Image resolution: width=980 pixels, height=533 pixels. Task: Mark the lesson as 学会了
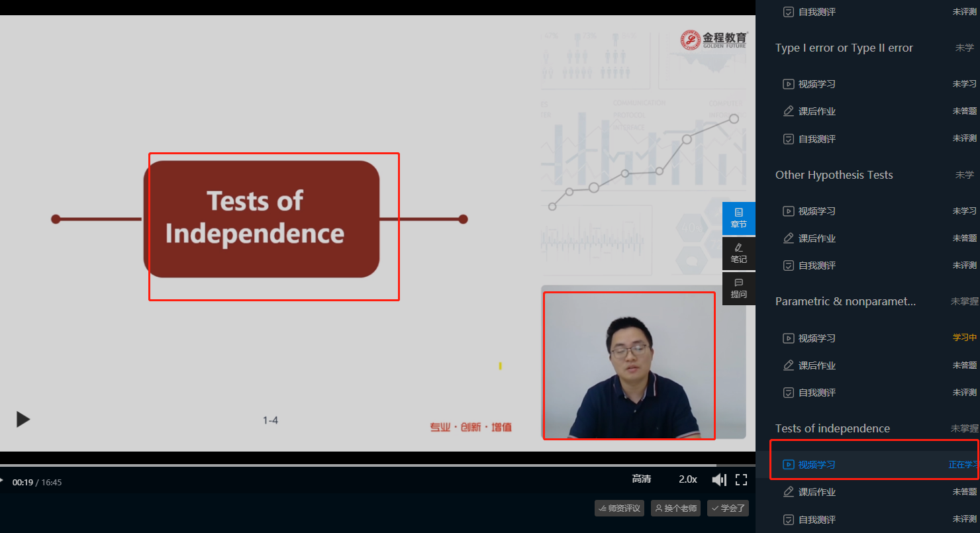pyautogui.click(x=728, y=509)
